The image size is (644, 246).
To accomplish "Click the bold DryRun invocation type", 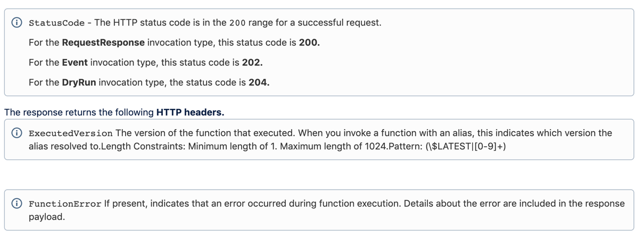I will pos(79,82).
